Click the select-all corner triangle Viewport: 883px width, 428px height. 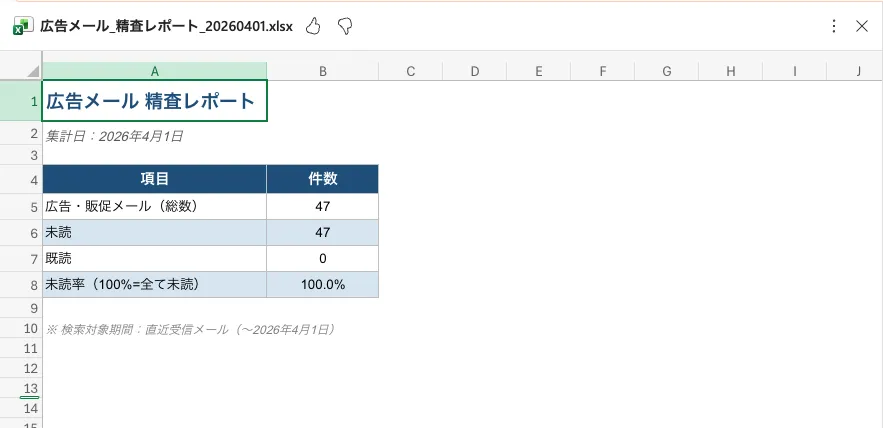(33, 71)
